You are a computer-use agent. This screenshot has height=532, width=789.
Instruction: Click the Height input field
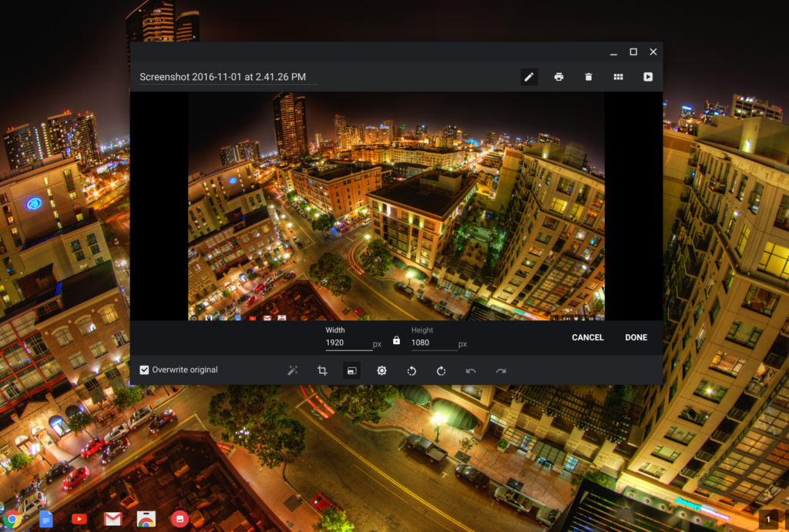(x=433, y=343)
